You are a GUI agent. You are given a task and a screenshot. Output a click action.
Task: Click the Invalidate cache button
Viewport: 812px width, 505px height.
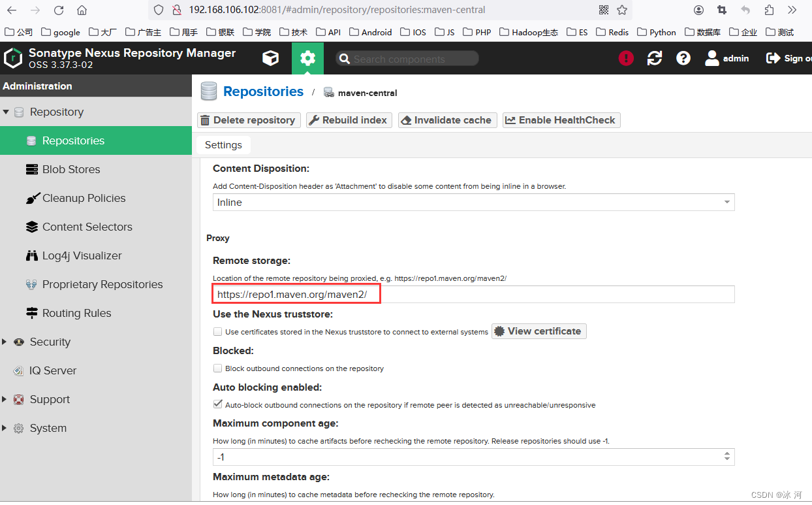pos(447,120)
